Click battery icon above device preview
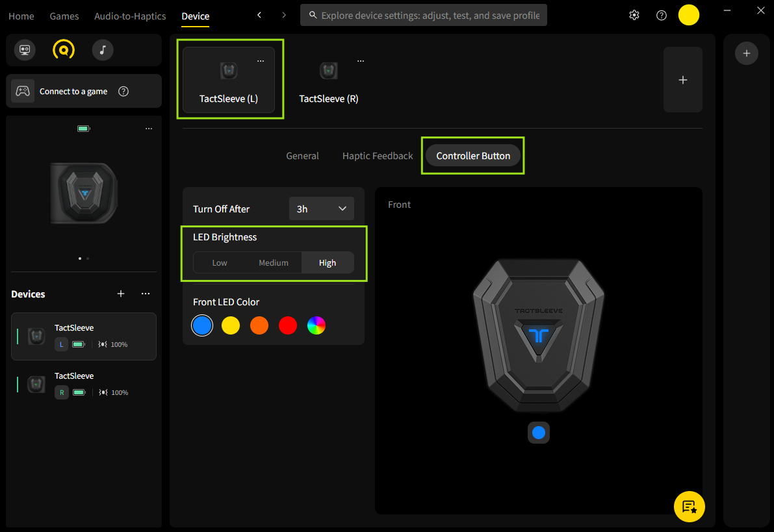Screen dimensions: 774x532 [x=84, y=129]
